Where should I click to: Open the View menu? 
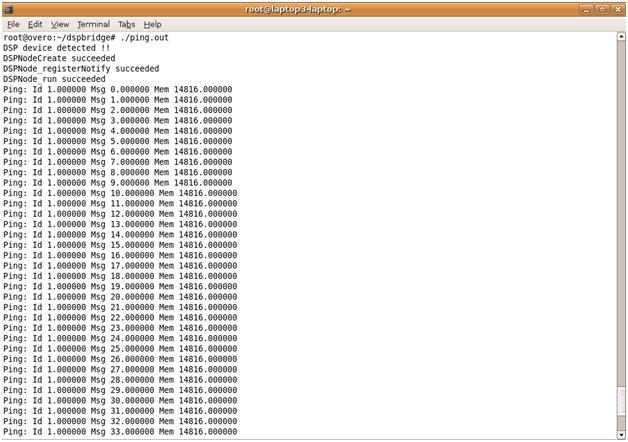60,24
